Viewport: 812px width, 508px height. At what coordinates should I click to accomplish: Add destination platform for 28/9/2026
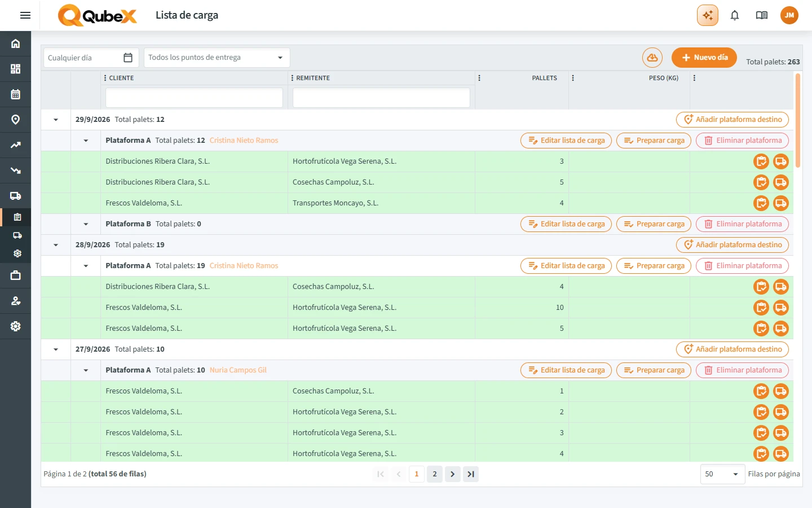[732, 245]
